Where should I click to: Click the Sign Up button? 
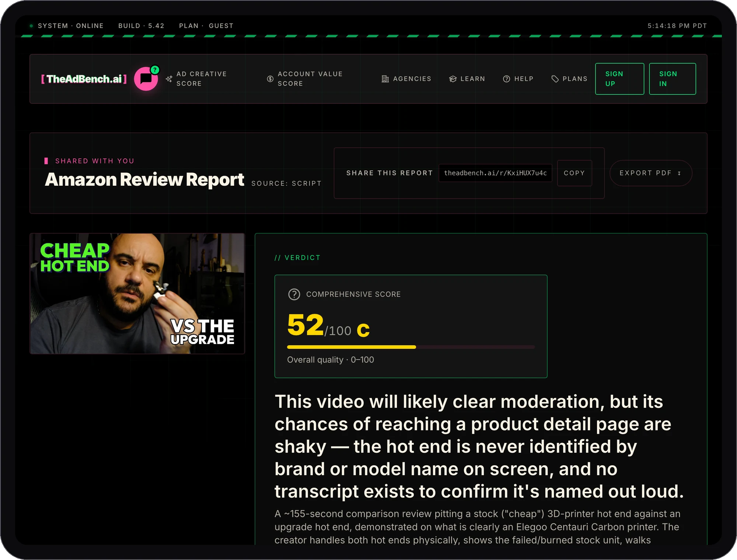pos(619,79)
